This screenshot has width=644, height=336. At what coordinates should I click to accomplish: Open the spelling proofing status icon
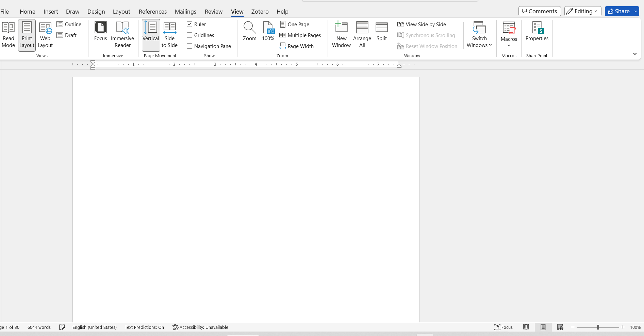pyautogui.click(x=62, y=327)
